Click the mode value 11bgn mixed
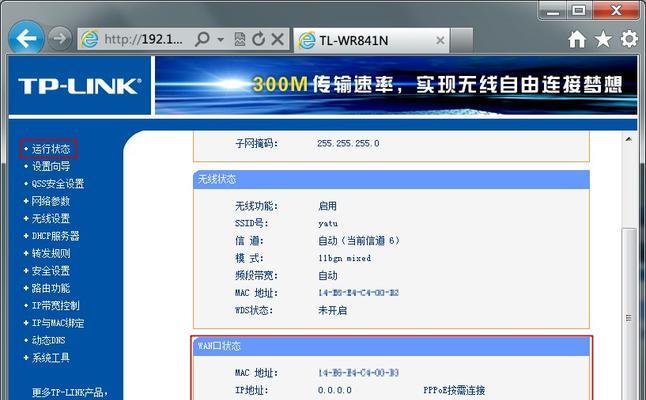The width and height of the screenshot is (646, 400). tap(344, 258)
